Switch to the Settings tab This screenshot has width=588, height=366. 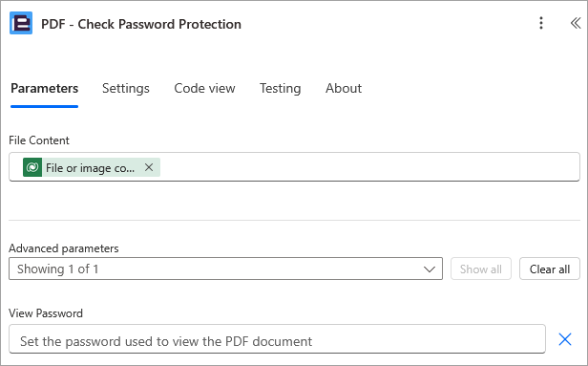126,89
